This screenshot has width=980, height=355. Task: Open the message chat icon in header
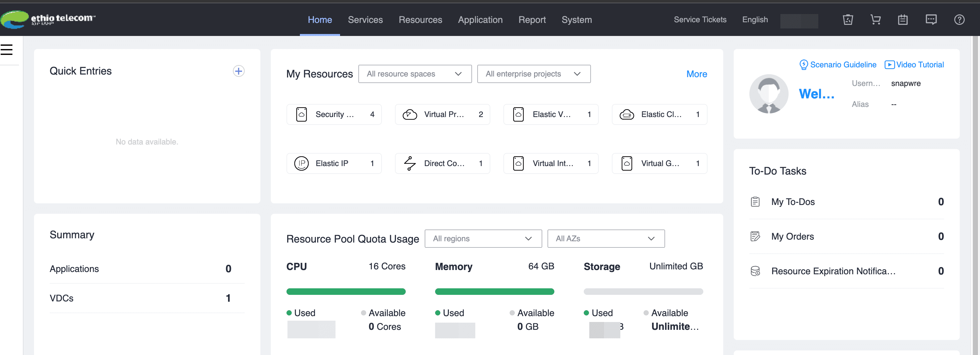[x=931, y=20]
